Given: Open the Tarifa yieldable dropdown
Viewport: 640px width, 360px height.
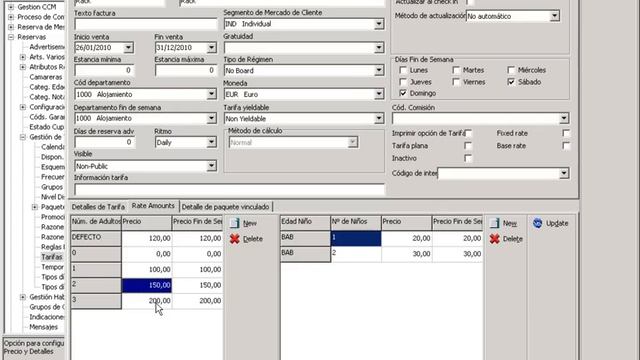Looking at the screenshot, I should tap(379, 119).
